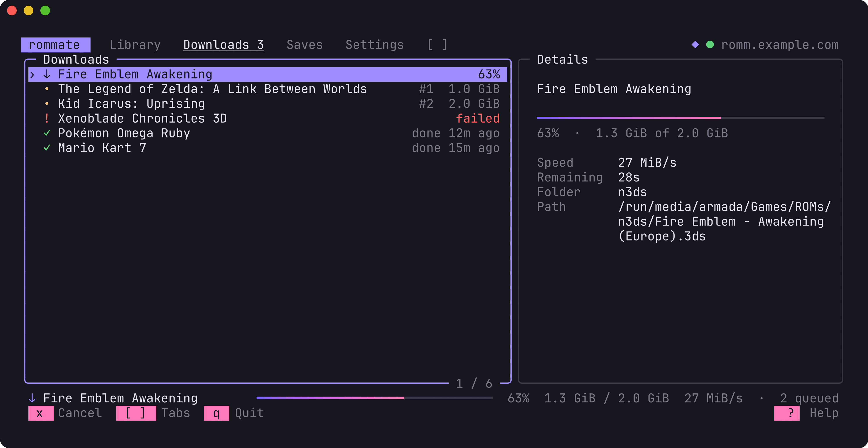868x448 pixels.
Task: Click the '27 MiB/s' Speed value in Details
Action: click(647, 162)
